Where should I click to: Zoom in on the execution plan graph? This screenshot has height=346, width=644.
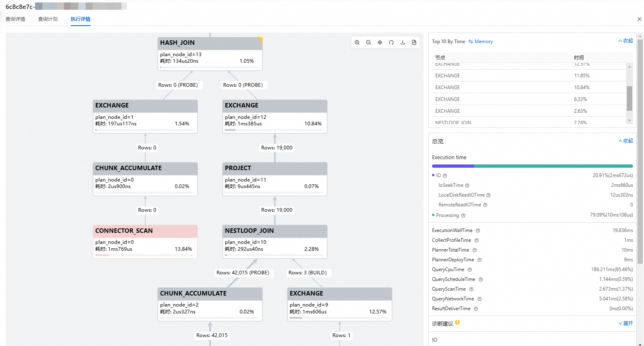357,42
